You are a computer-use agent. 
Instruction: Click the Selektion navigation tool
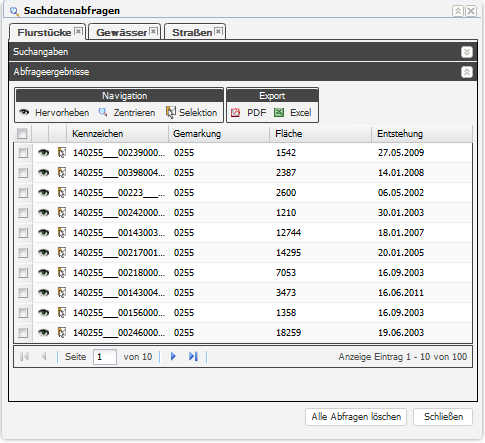point(192,113)
